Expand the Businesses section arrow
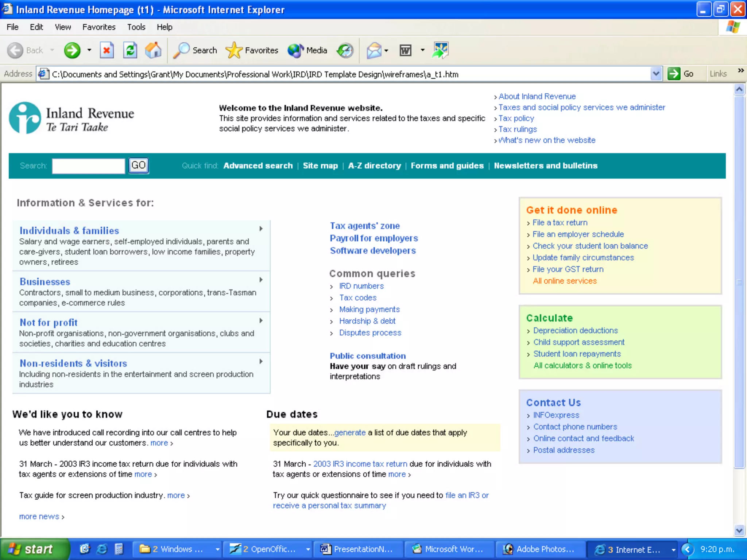The width and height of the screenshot is (747, 560). click(x=261, y=280)
